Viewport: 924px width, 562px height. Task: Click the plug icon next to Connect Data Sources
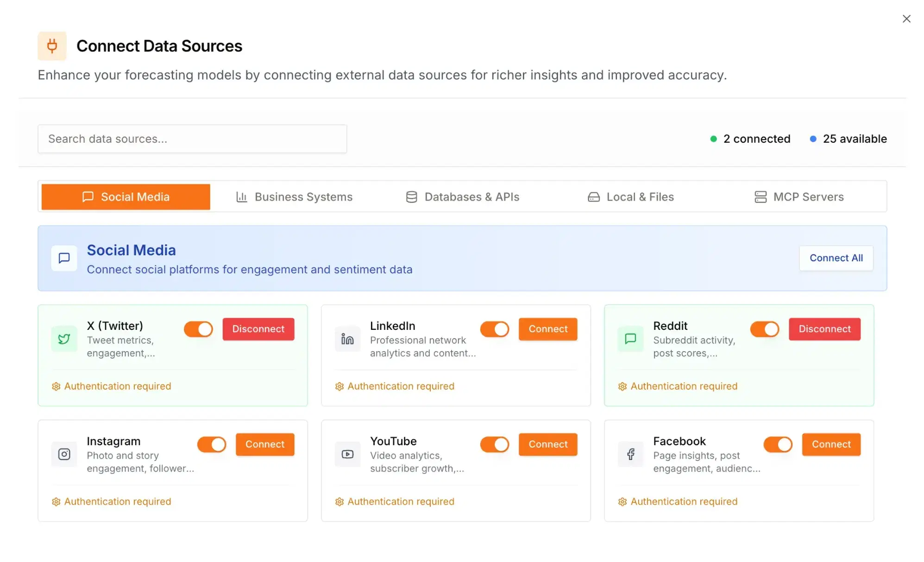click(52, 46)
